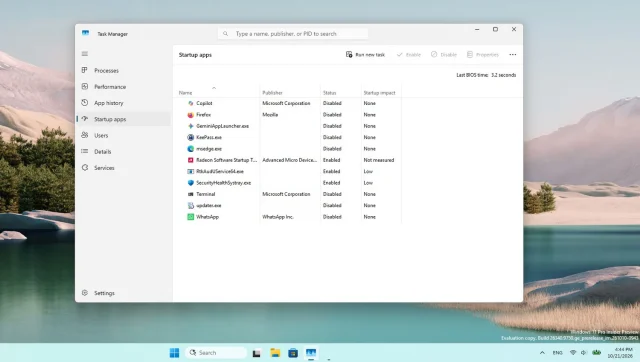640x362 pixels.
Task: Click Enabled status of RtkAudUService64.exe
Action: pos(331,171)
